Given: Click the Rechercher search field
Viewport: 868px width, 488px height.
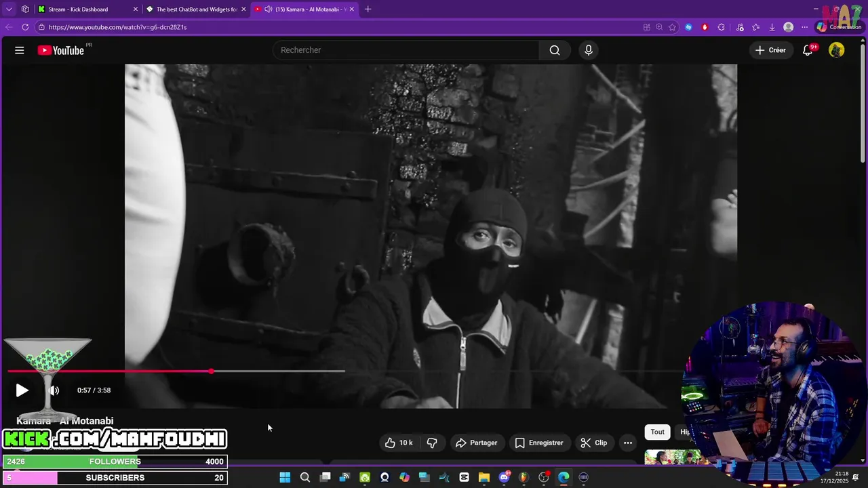Looking at the screenshot, I should pos(406,50).
